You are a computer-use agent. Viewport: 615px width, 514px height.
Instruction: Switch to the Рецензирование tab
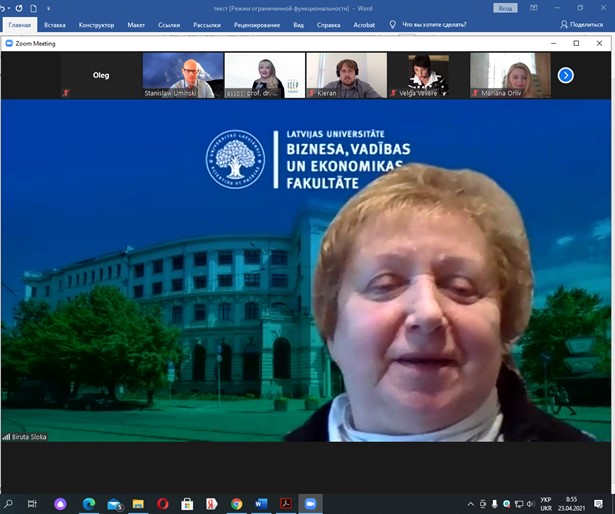point(257,25)
